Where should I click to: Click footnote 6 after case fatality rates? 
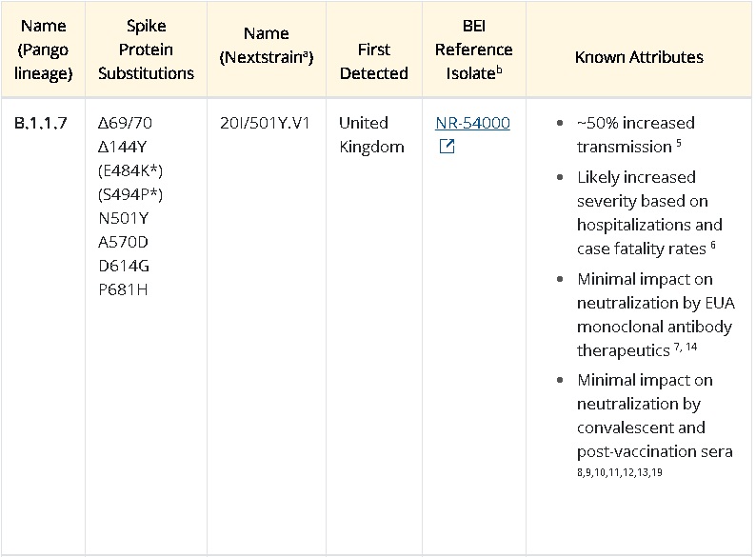[x=713, y=245]
